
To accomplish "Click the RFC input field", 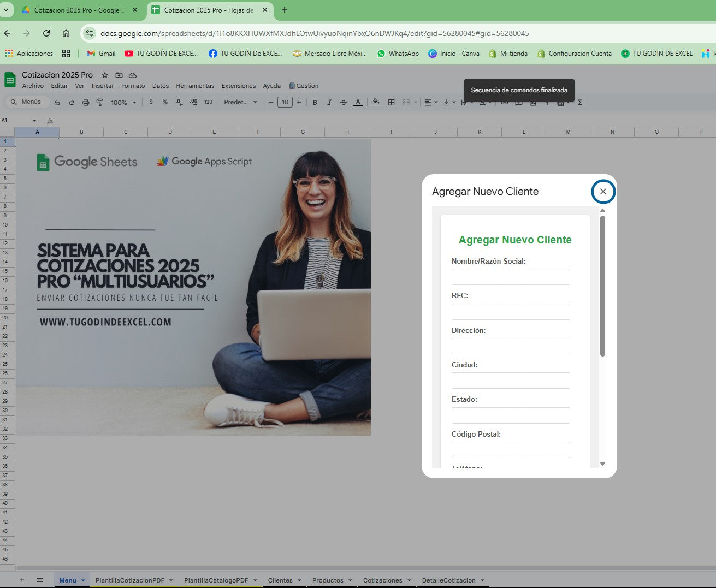I will 511,312.
